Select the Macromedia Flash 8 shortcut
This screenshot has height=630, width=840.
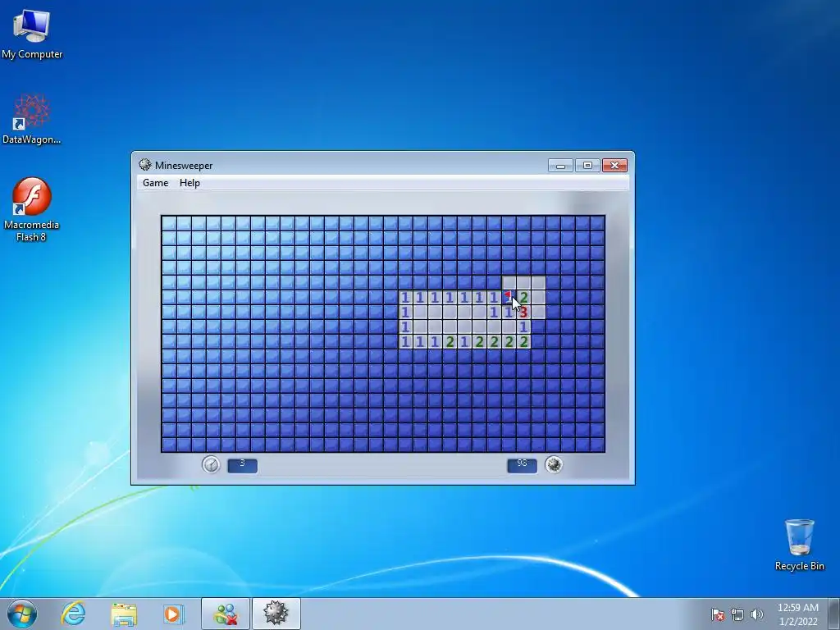tap(32, 209)
